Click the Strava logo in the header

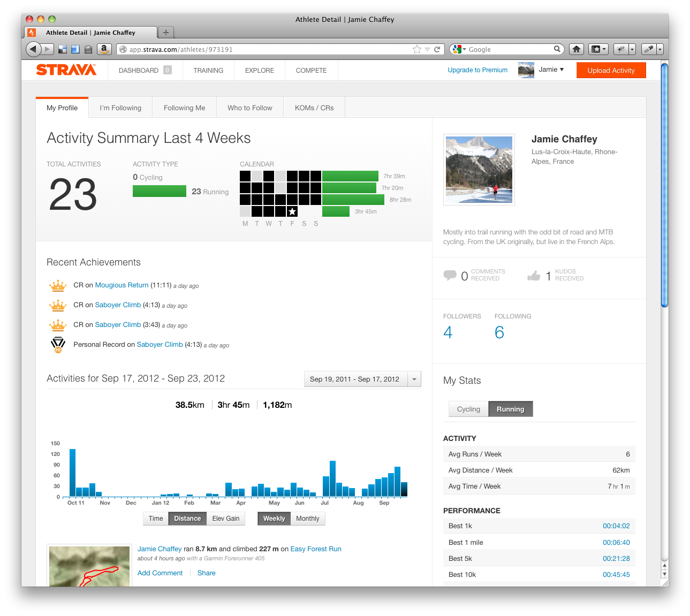tap(65, 70)
